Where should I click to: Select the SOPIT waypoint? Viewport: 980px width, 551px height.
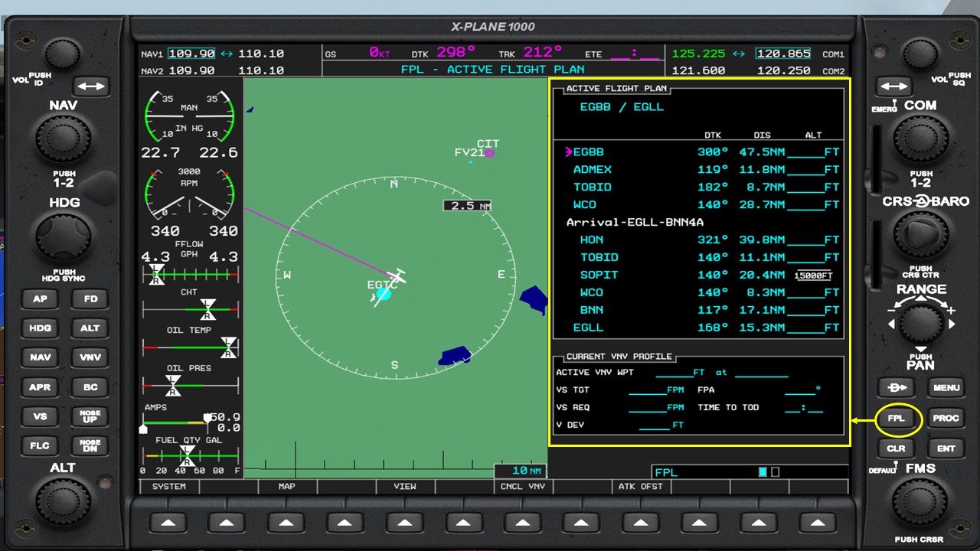click(599, 275)
